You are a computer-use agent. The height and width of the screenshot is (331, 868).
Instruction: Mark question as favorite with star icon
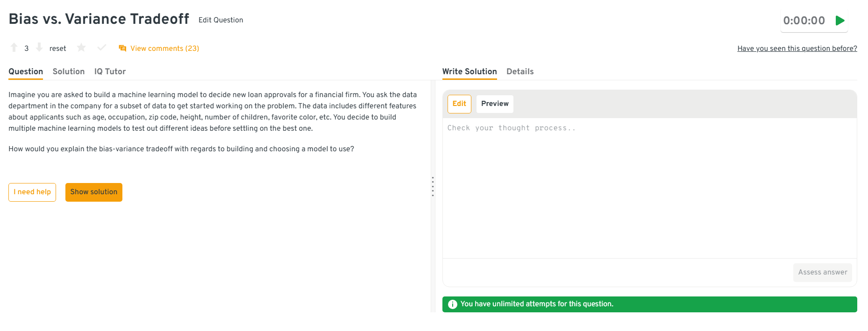(81, 48)
